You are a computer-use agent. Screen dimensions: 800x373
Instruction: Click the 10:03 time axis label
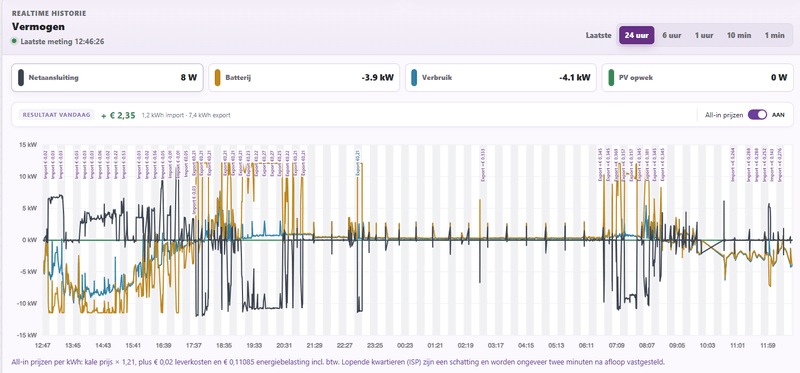(707, 345)
